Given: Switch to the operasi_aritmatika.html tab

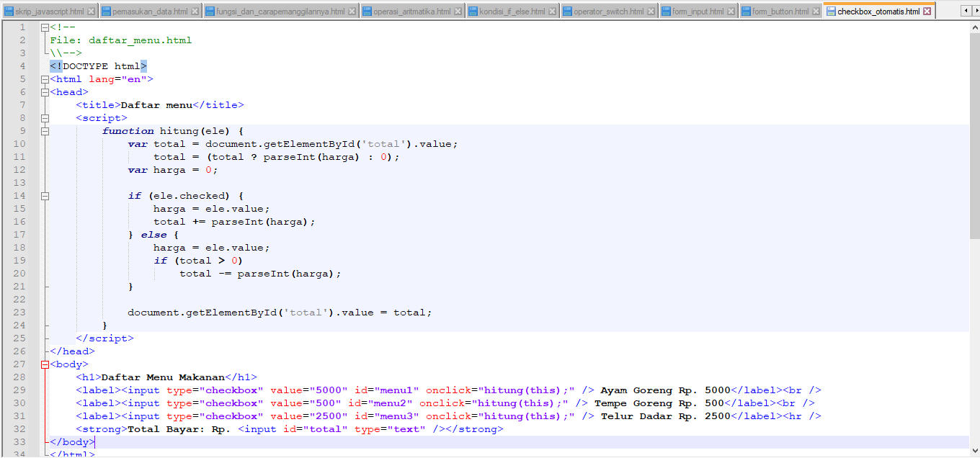Looking at the screenshot, I should pyautogui.click(x=411, y=11).
